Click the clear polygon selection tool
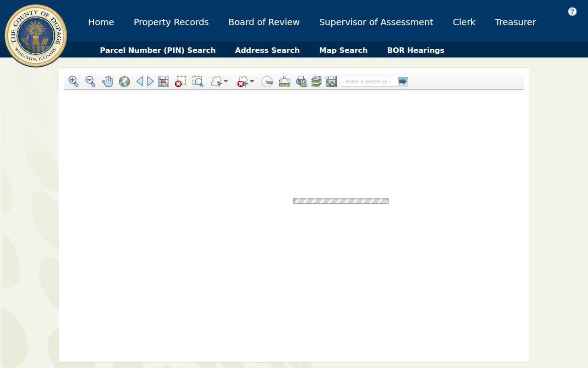Image resolution: width=588 pixels, height=368 pixels. click(243, 81)
